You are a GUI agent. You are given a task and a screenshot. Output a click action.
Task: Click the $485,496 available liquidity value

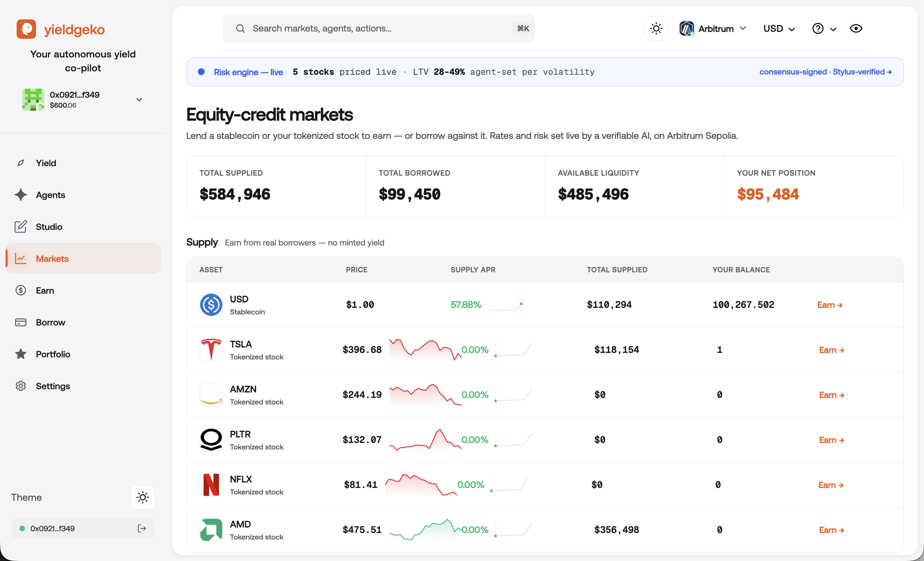[x=593, y=194]
